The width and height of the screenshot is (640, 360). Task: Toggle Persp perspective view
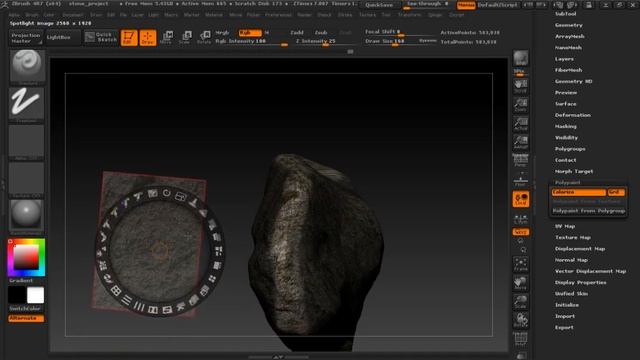click(x=520, y=160)
